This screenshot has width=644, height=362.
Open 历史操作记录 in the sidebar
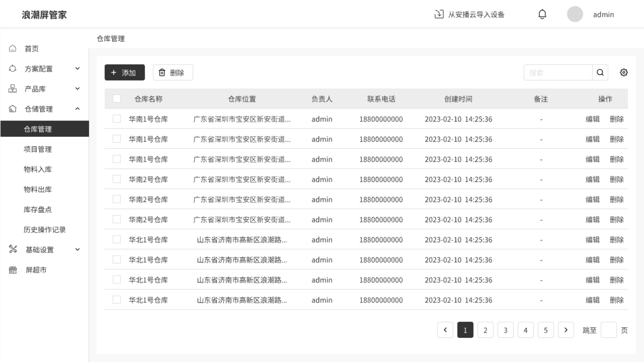point(45,230)
